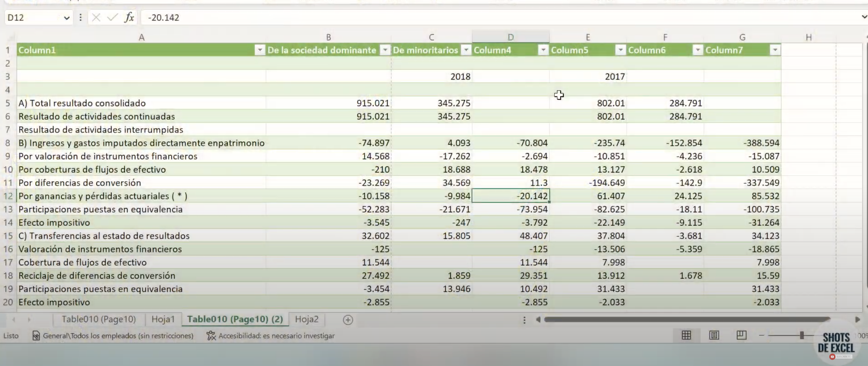Select row 12 header

(x=8, y=196)
